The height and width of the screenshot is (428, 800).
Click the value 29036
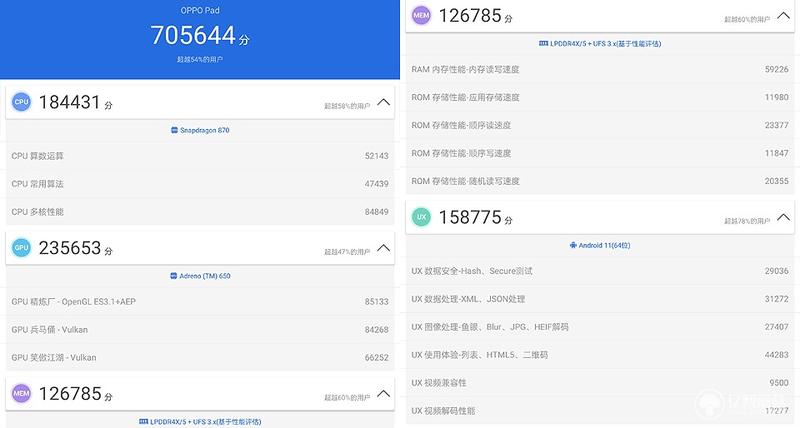point(777,271)
